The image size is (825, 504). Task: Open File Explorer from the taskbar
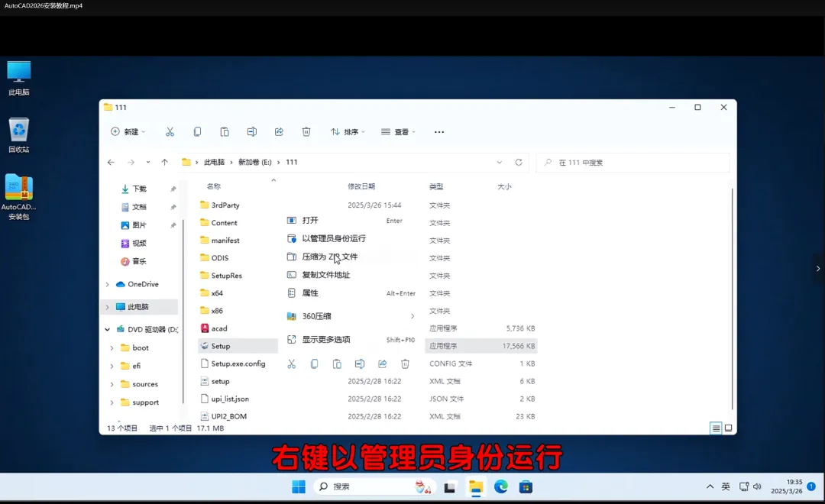[x=476, y=487]
